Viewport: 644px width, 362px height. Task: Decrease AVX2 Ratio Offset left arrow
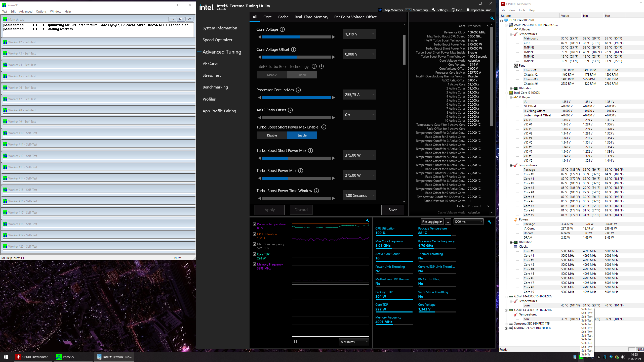pos(260,118)
